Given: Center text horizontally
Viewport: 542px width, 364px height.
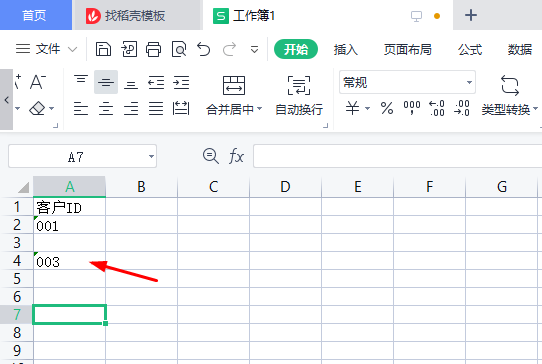Looking at the screenshot, I should tap(106, 109).
